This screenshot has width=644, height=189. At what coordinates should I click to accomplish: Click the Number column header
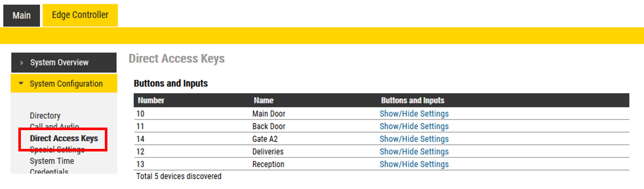click(x=151, y=101)
